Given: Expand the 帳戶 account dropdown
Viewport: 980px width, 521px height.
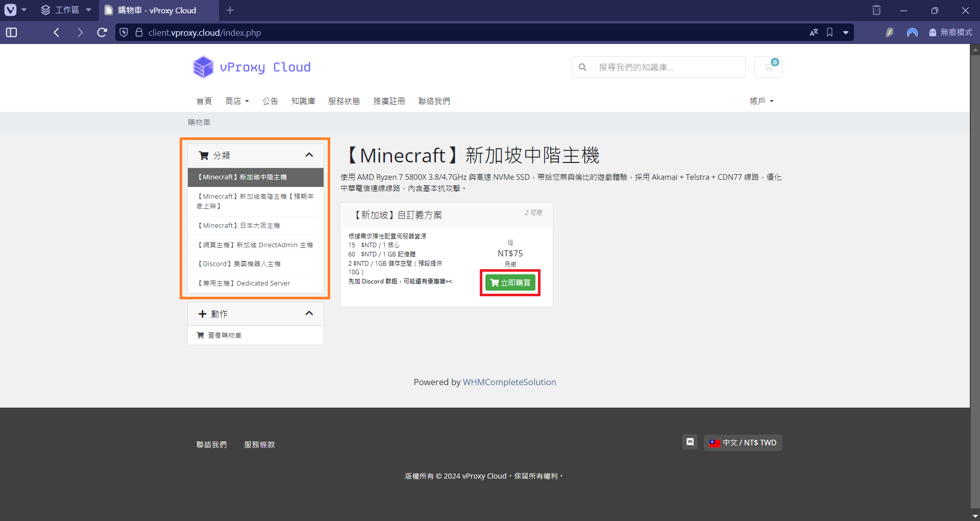Looking at the screenshot, I should pyautogui.click(x=762, y=101).
